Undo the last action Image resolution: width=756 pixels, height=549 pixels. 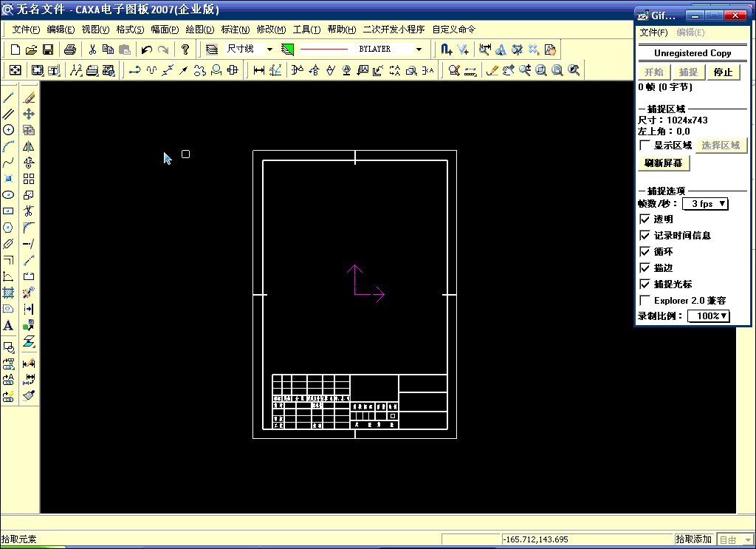(147, 50)
